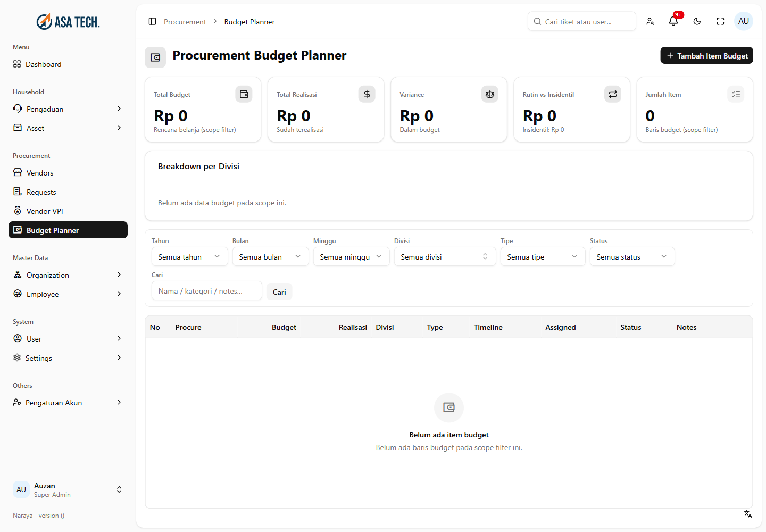The image size is (766, 532).
Task: Click the Timeline column header
Action: point(488,327)
